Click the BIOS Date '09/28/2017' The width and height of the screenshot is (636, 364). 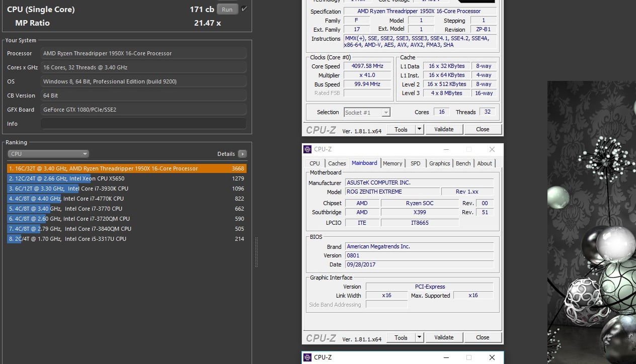click(x=419, y=265)
